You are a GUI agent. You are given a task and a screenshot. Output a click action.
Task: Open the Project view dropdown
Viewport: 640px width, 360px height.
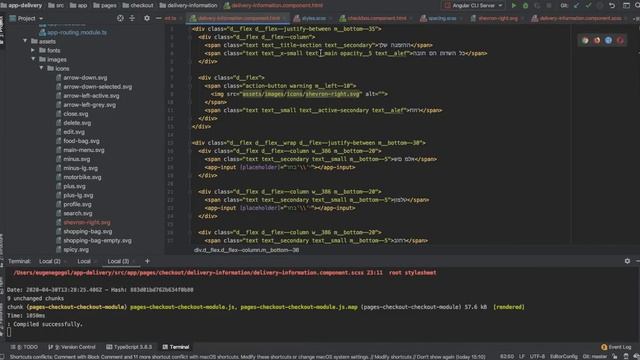[27, 18]
